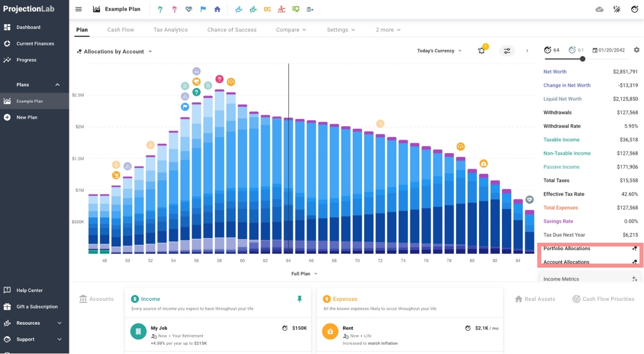Image resolution: width=644 pixels, height=354 pixels.
Task: Toggle the Portfolio Allocations chart icon
Action: point(635,249)
